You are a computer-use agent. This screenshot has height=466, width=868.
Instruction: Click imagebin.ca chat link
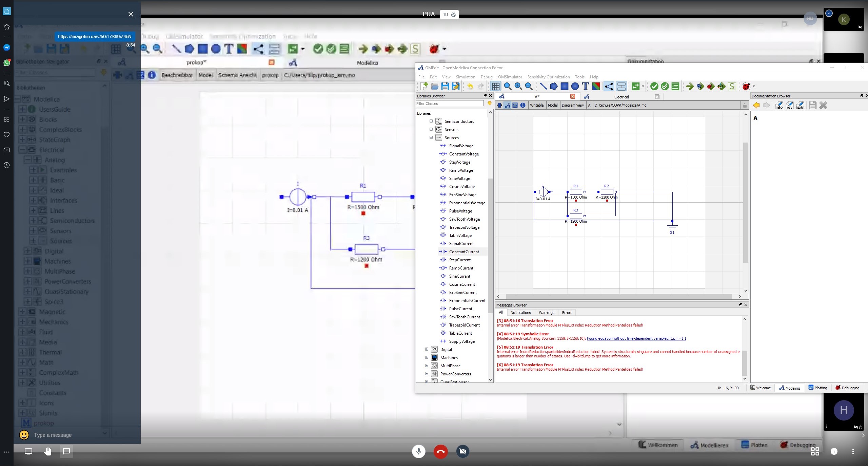click(95, 36)
